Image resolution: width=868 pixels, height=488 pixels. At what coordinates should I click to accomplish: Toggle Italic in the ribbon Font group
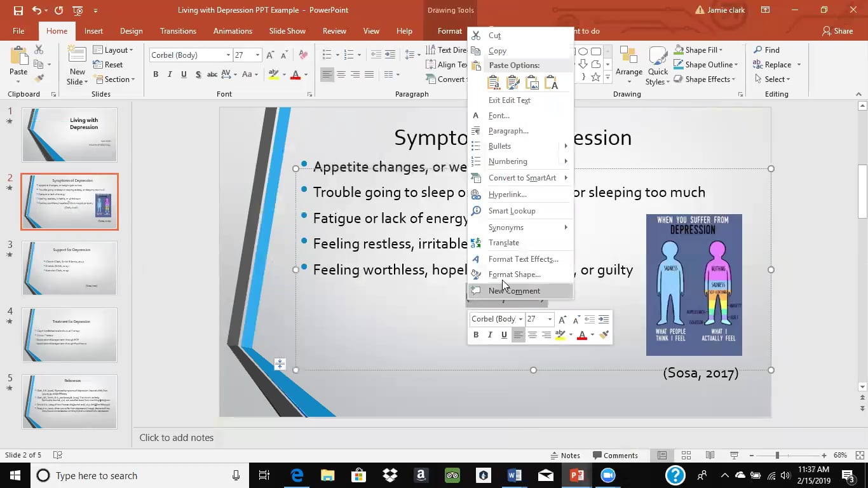click(x=170, y=74)
